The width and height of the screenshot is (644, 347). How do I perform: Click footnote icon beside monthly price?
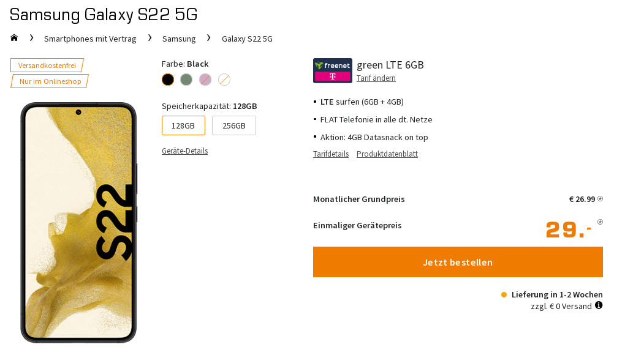(x=600, y=199)
